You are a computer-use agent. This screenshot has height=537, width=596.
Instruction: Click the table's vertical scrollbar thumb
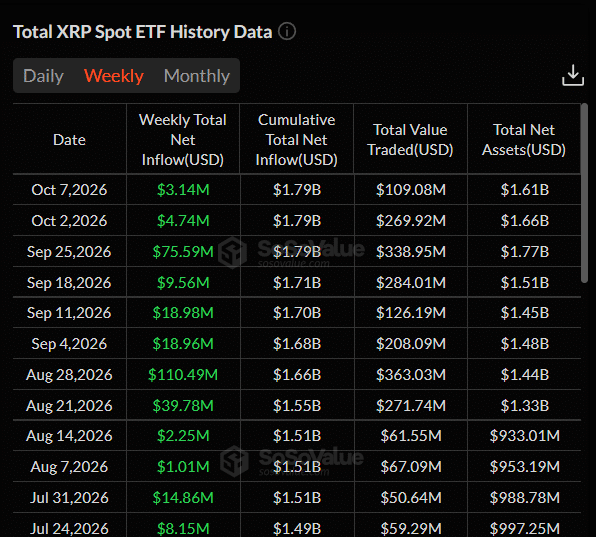tap(584, 193)
